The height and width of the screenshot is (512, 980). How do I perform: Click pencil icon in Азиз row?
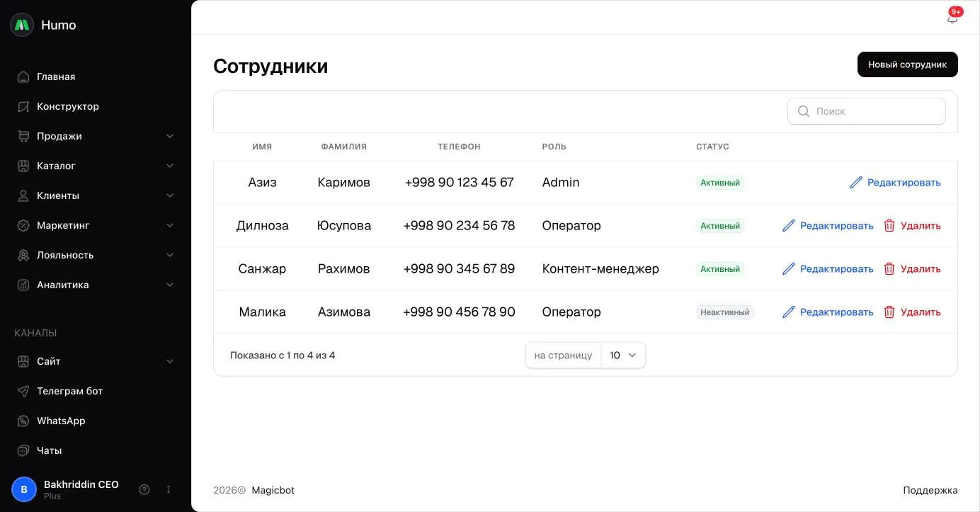[856, 183]
